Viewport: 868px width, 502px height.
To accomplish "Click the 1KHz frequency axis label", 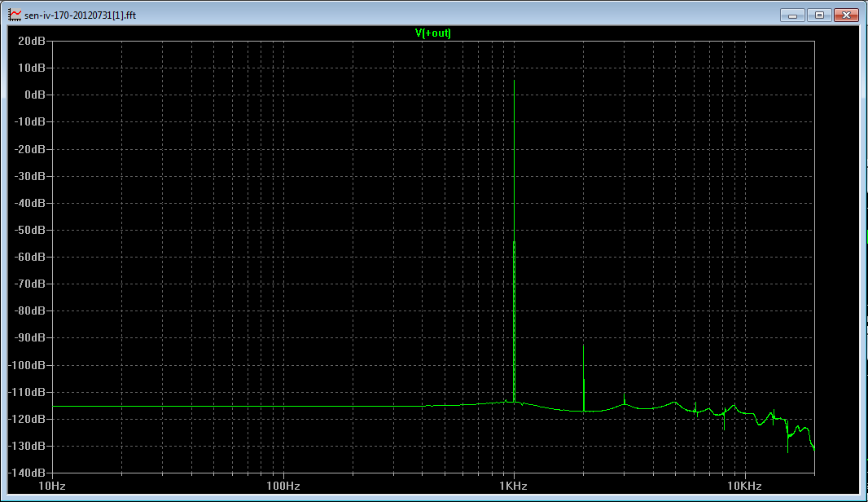I will coord(513,486).
